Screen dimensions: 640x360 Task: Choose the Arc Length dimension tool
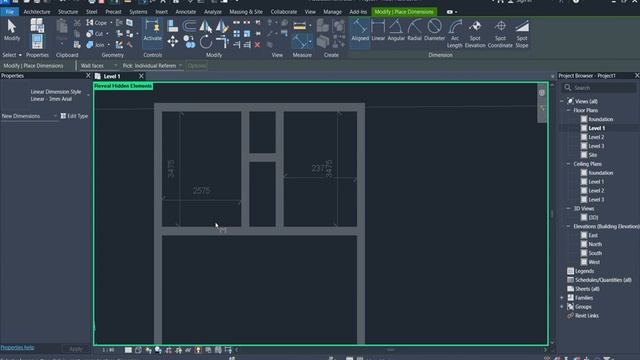point(455,34)
